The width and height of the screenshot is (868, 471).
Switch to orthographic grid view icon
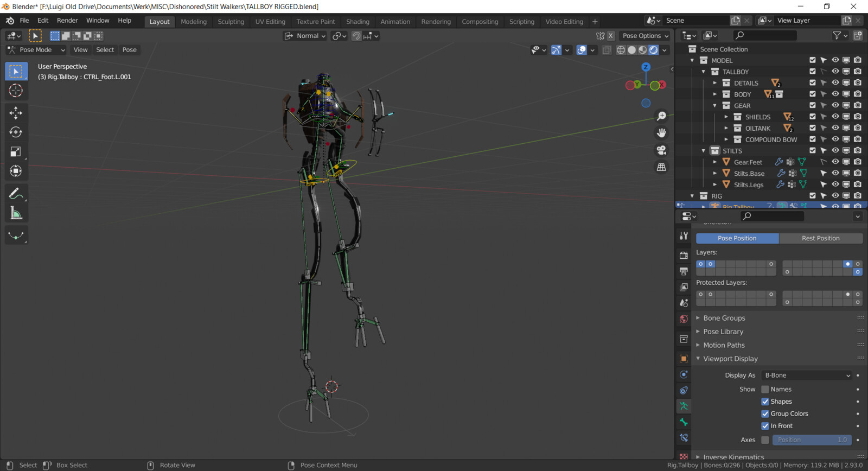point(661,167)
